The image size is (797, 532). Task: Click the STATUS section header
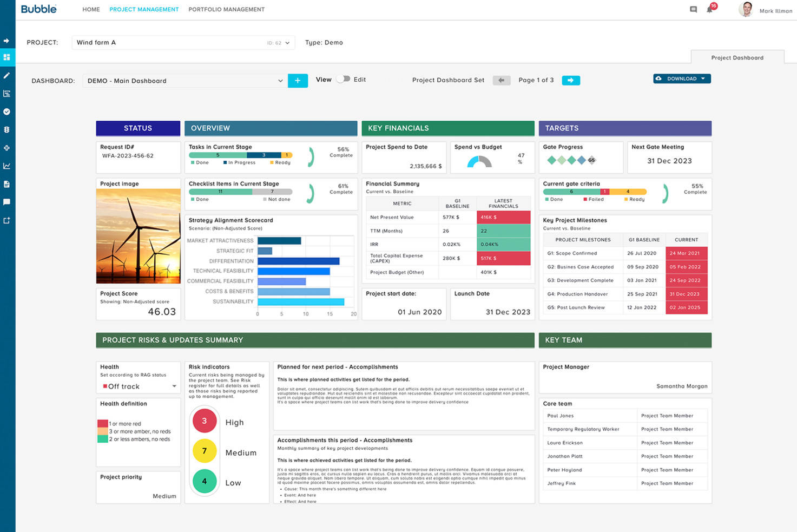click(x=138, y=128)
